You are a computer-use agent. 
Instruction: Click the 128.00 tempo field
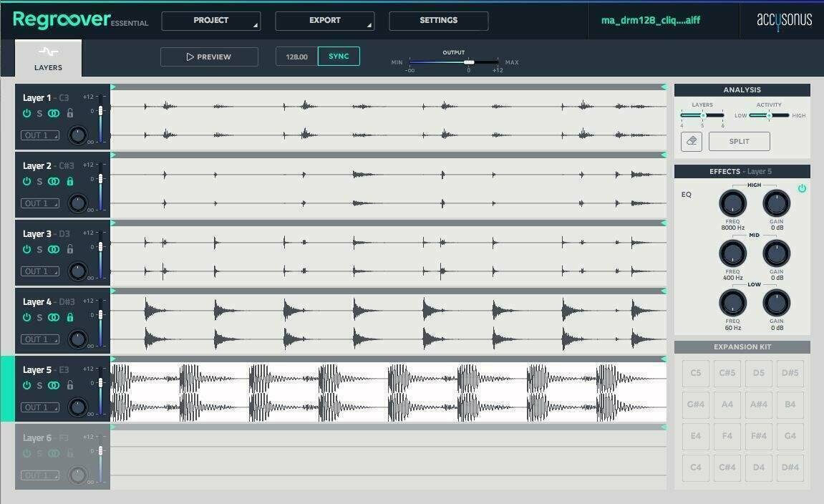coord(296,55)
